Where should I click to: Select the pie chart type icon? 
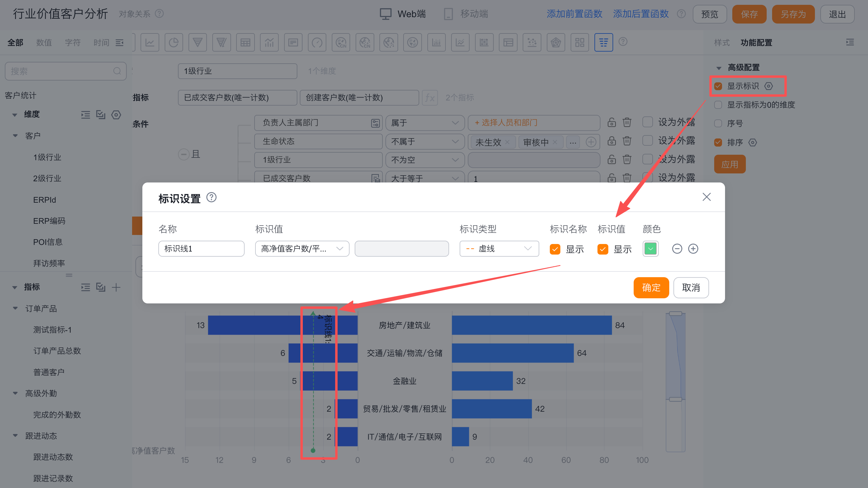[173, 43]
